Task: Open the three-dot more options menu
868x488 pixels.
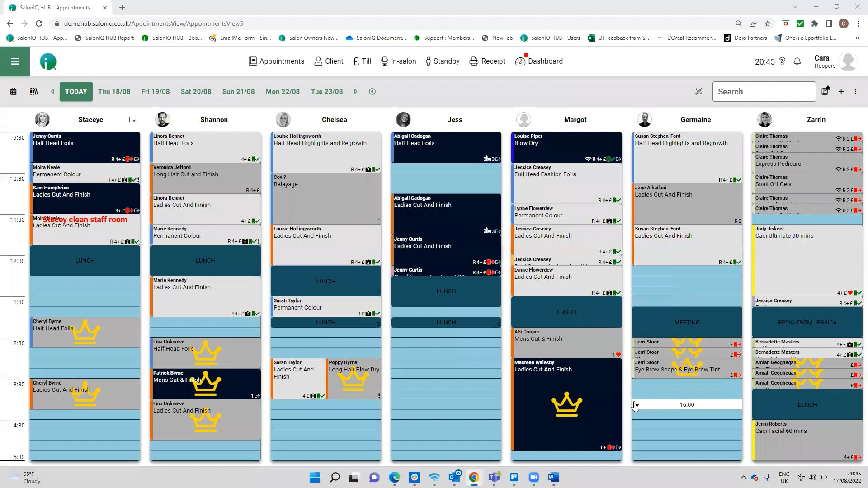Action: (x=855, y=92)
